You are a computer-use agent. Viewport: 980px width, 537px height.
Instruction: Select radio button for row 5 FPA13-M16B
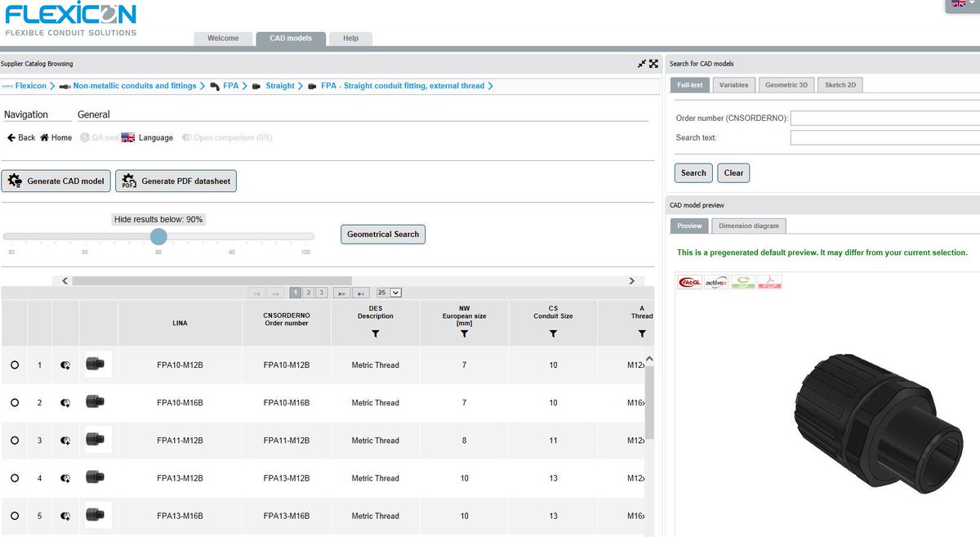15,516
